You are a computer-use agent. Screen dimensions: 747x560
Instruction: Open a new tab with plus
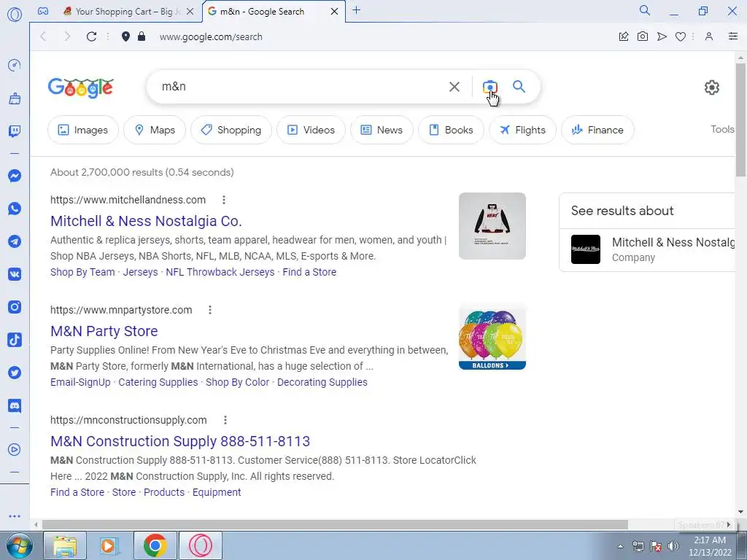(x=356, y=10)
